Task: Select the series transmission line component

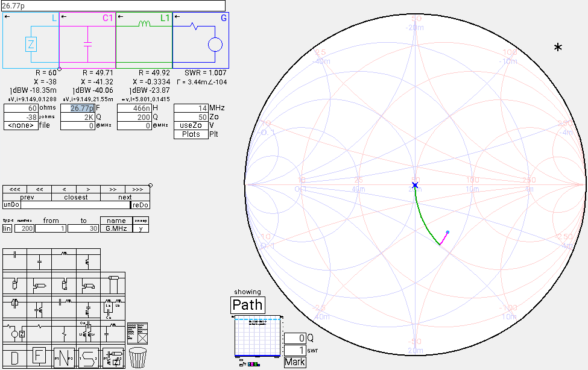Action: pyautogui.click(x=113, y=284)
